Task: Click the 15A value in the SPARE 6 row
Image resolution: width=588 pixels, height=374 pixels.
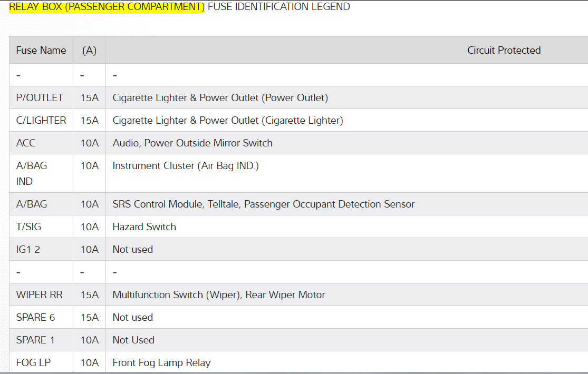Action: coord(90,318)
